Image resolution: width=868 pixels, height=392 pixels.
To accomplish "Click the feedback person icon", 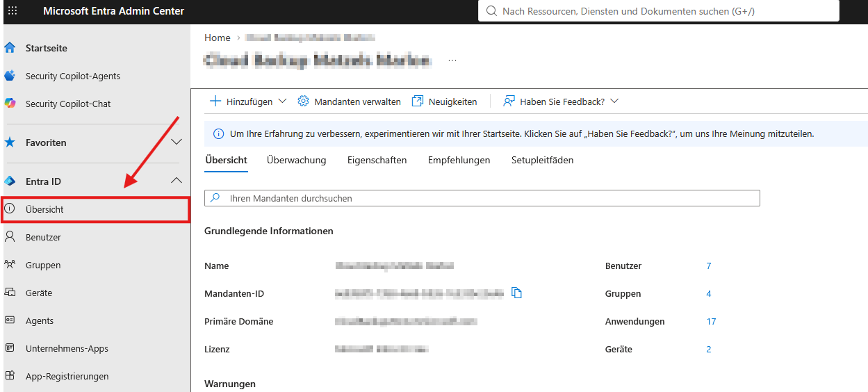I will 509,101.
